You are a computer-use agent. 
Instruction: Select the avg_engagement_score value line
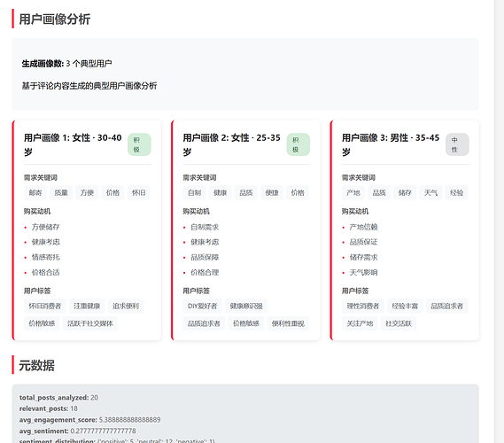(x=90, y=420)
